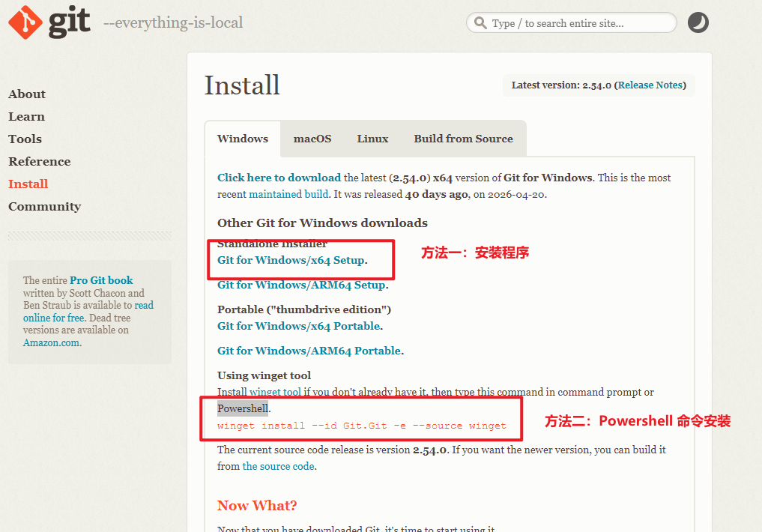The width and height of the screenshot is (762, 532).
Task: Open the 'winget tool' link
Action: coord(275,392)
